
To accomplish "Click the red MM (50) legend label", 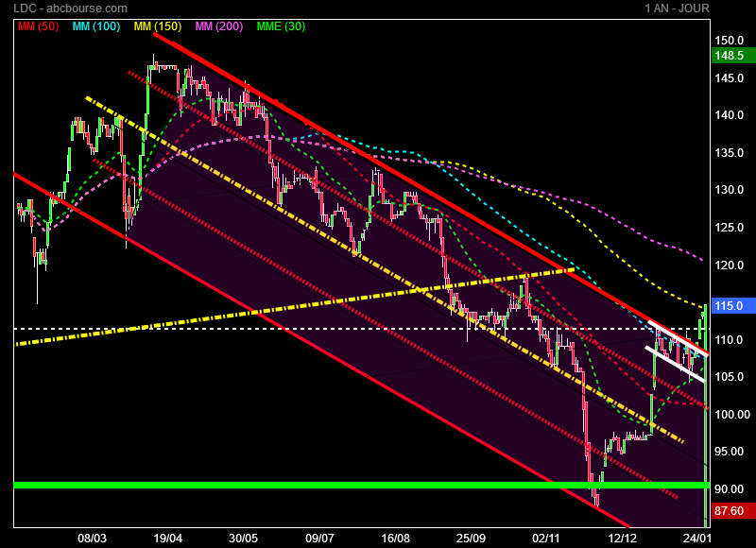I will click(x=38, y=26).
